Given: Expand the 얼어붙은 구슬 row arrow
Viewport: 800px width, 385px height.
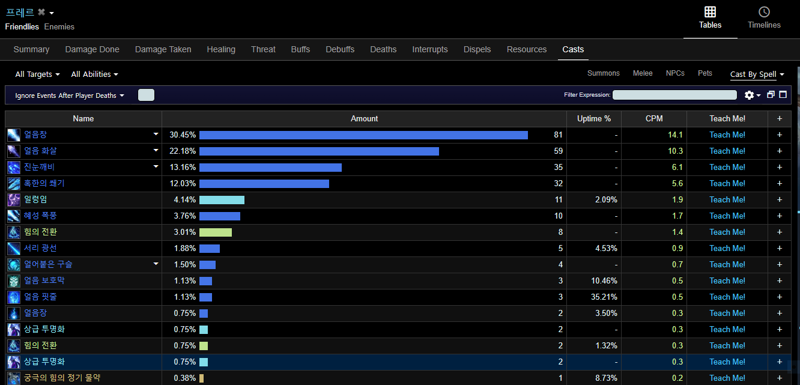Looking at the screenshot, I should tap(156, 264).
